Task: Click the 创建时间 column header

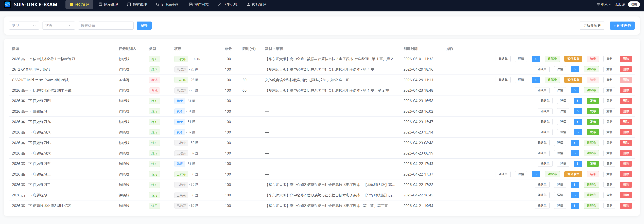Action: [x=410, y=49]
